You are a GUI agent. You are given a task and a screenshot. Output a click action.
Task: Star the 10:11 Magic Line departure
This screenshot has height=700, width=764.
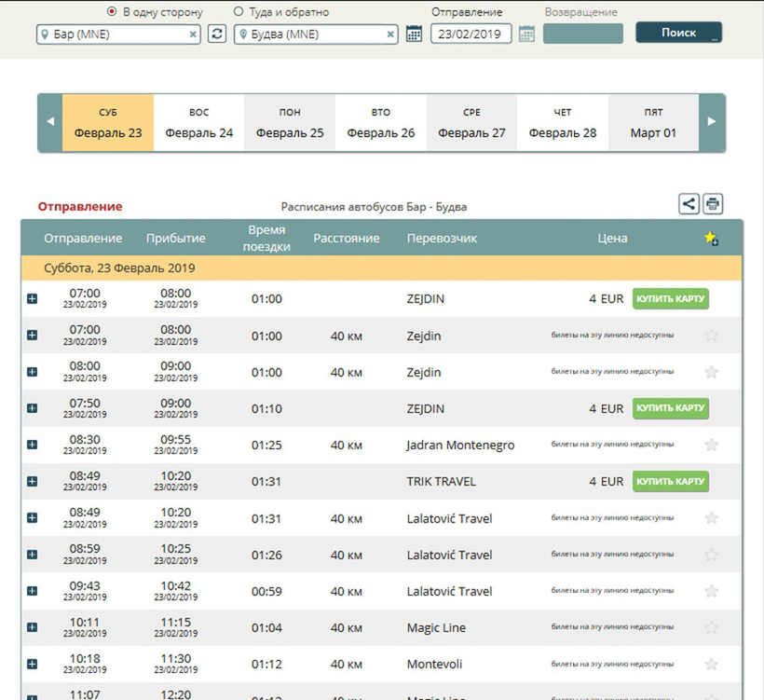point(712,628)
